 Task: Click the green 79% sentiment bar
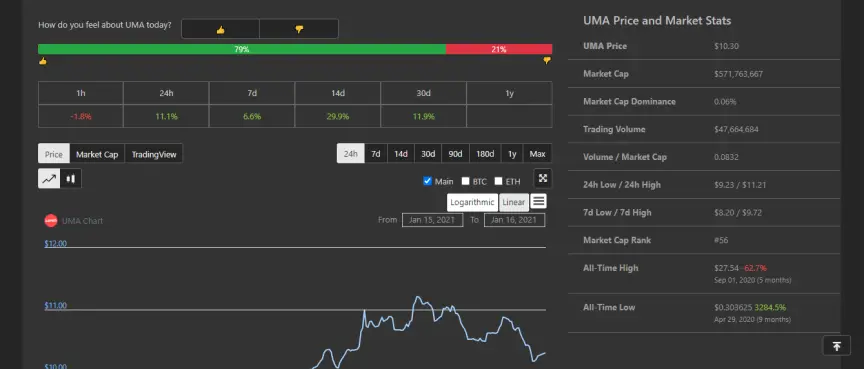pyautogui.click(x=242, y=49)
